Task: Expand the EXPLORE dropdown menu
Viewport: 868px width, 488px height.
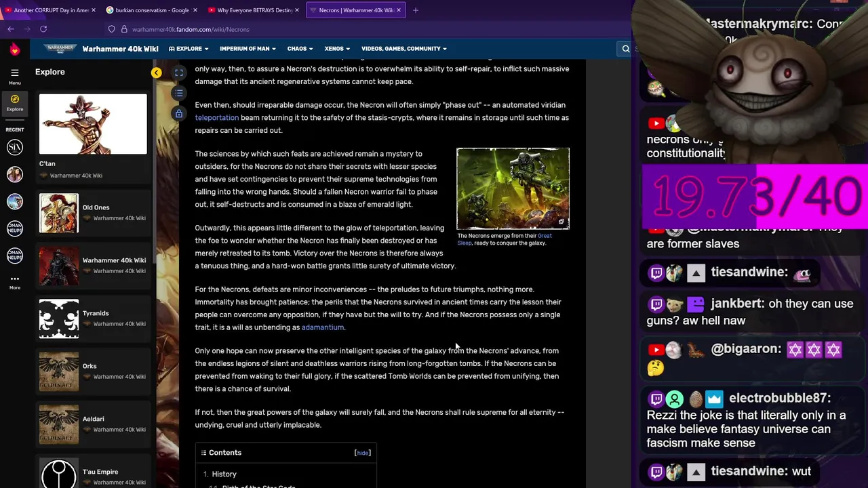Action: (189, 49)
